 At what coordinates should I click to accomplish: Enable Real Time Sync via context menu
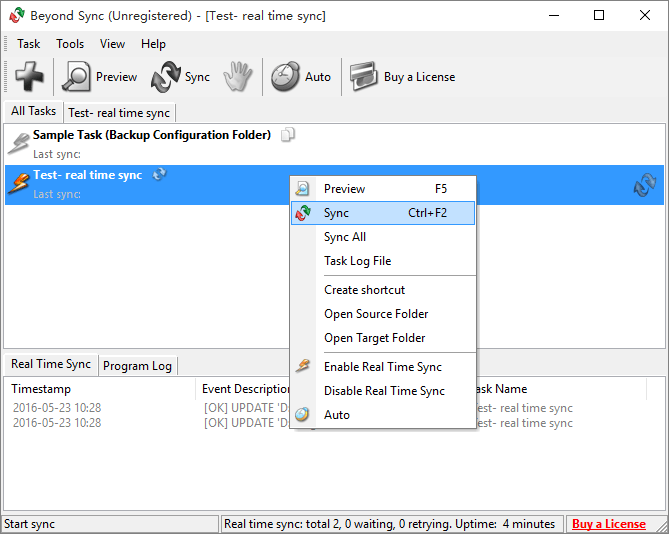tap(382, 367)
